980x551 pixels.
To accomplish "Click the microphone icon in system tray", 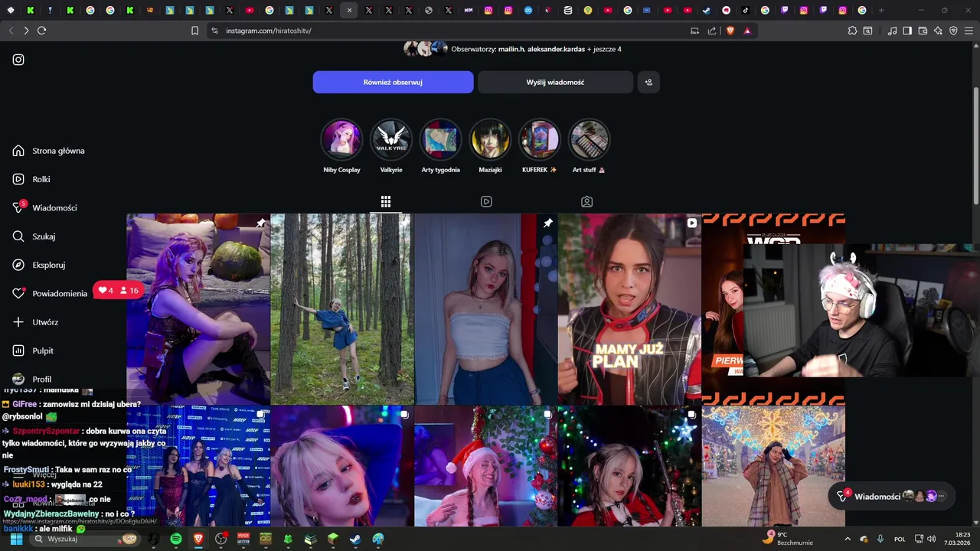I will pos(880,539).
